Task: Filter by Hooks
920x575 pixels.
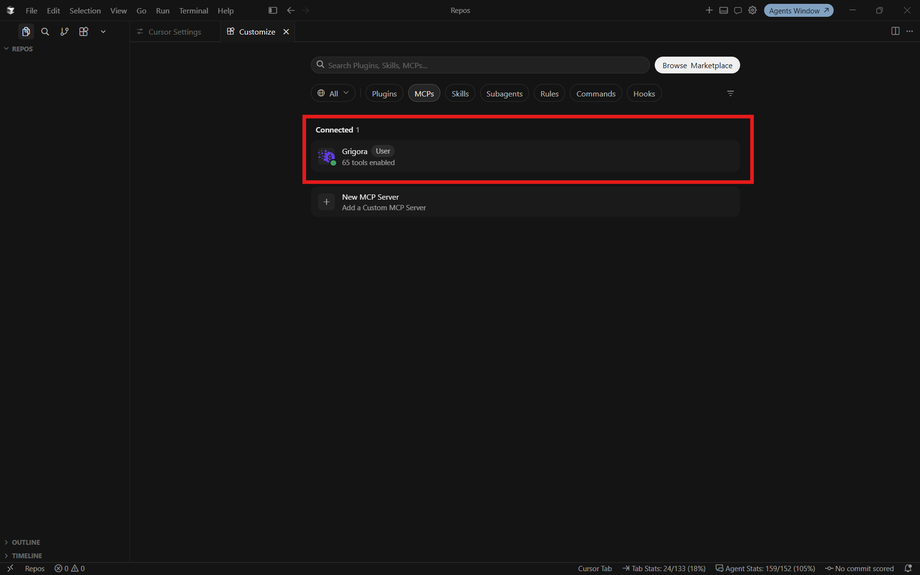Action: coord(644,93)
